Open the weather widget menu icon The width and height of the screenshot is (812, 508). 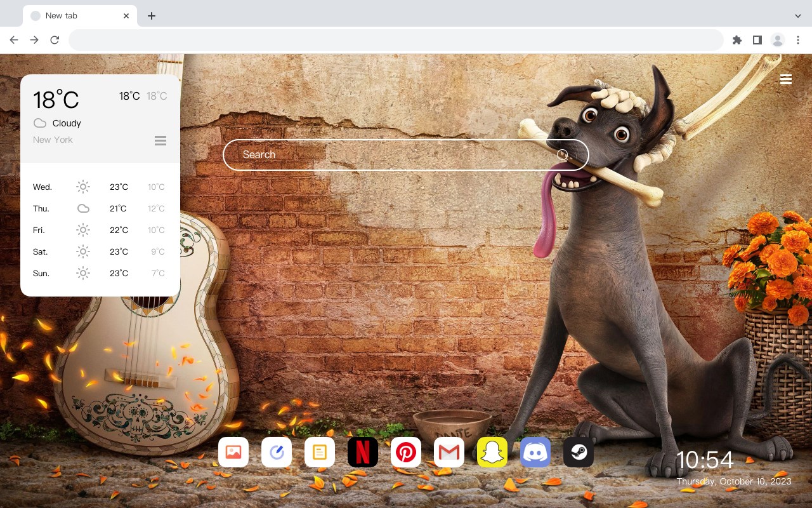[x=160, y=140]
